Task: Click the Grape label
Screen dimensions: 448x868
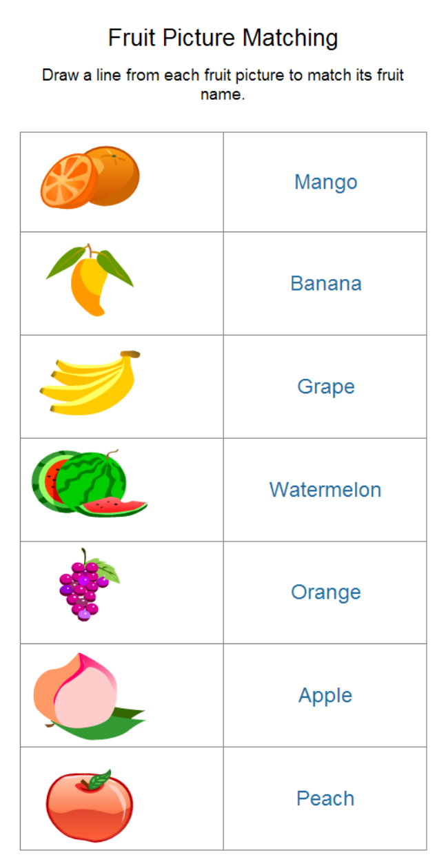Action: pos(325,386)
